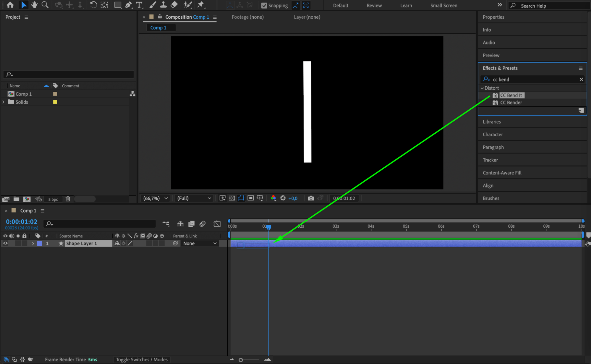Select the Hand tool

click(x=34, y=5)
